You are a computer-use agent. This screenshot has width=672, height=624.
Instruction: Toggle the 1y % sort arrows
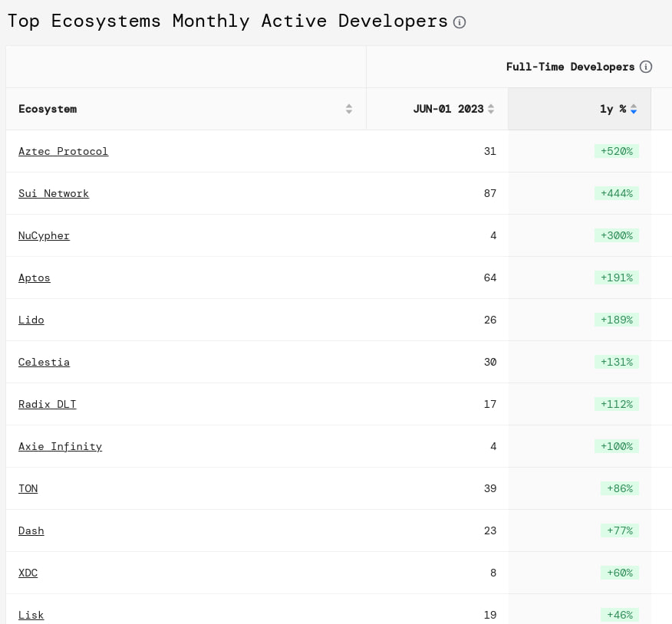pos(634,109)
